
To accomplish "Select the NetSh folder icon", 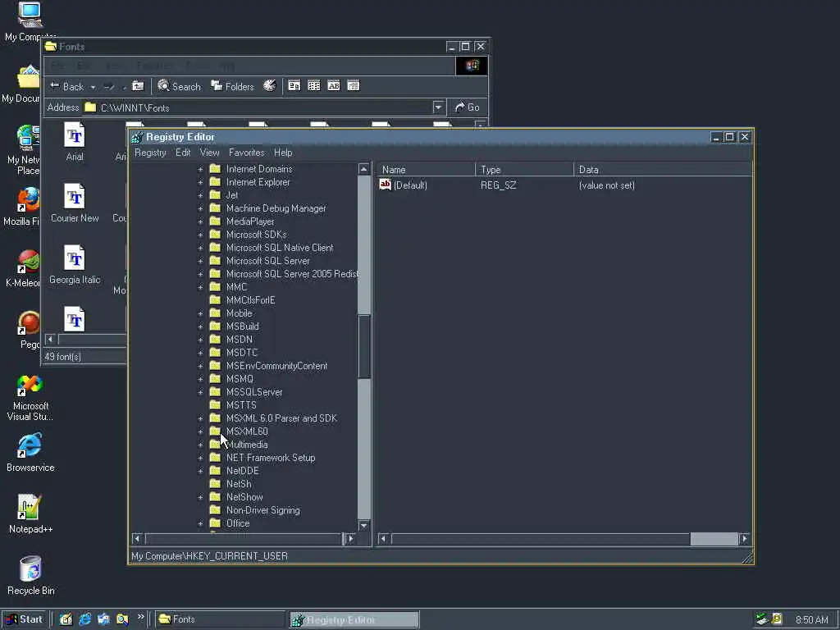I will 215,484.
